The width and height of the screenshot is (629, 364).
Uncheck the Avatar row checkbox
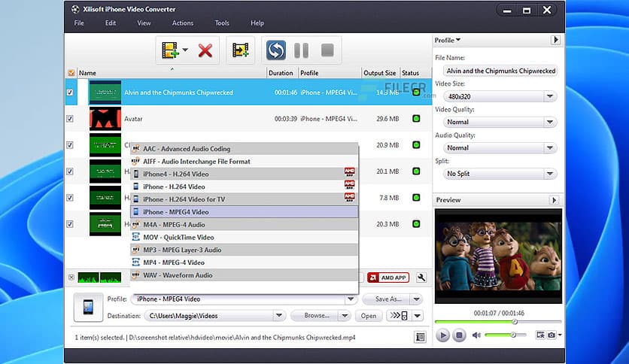coord(70,119)
